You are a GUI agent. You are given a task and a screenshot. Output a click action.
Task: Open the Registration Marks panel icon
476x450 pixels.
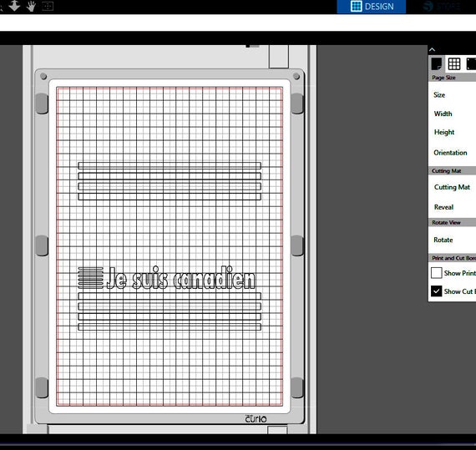coord(471,63)
